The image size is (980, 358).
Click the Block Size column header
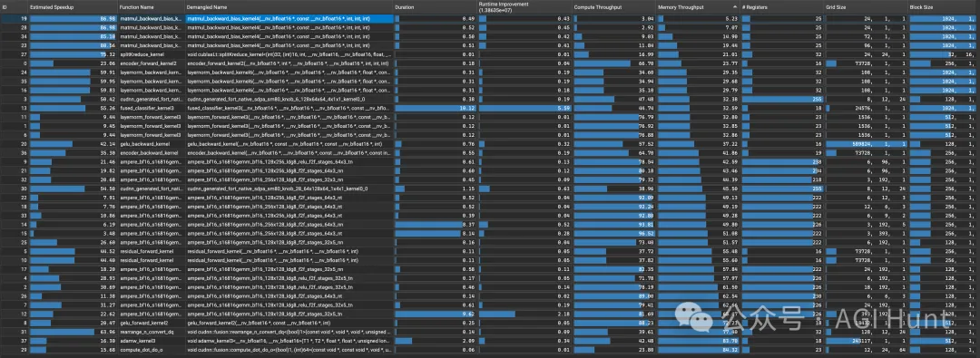tap(922, 6)
